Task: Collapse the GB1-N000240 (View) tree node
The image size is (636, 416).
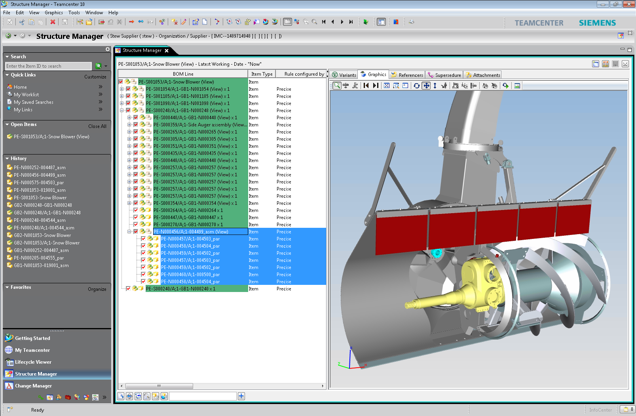Action: click(122, 110)
